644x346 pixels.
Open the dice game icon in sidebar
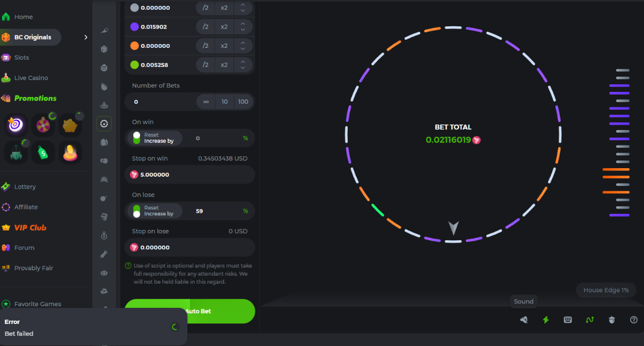click(104, 49)
